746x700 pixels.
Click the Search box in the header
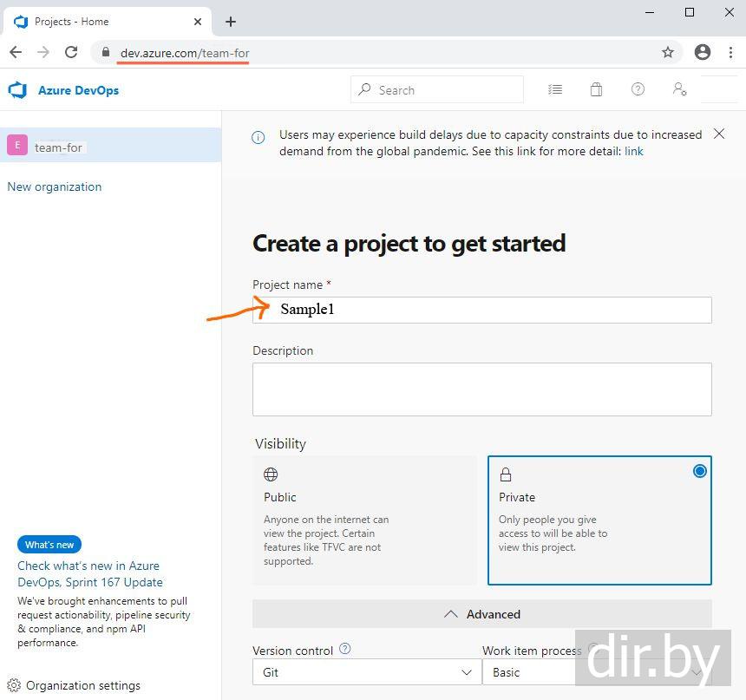click(436, 89)
